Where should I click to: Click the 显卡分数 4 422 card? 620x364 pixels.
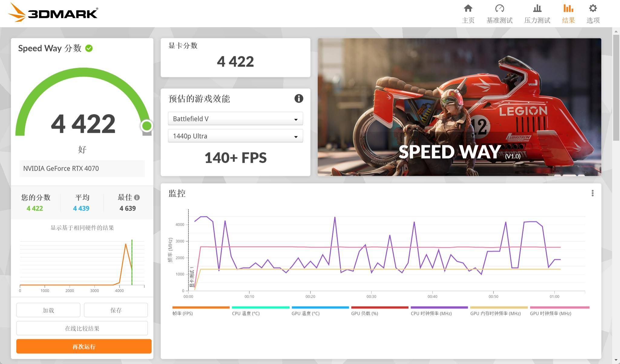coord(235,57)
